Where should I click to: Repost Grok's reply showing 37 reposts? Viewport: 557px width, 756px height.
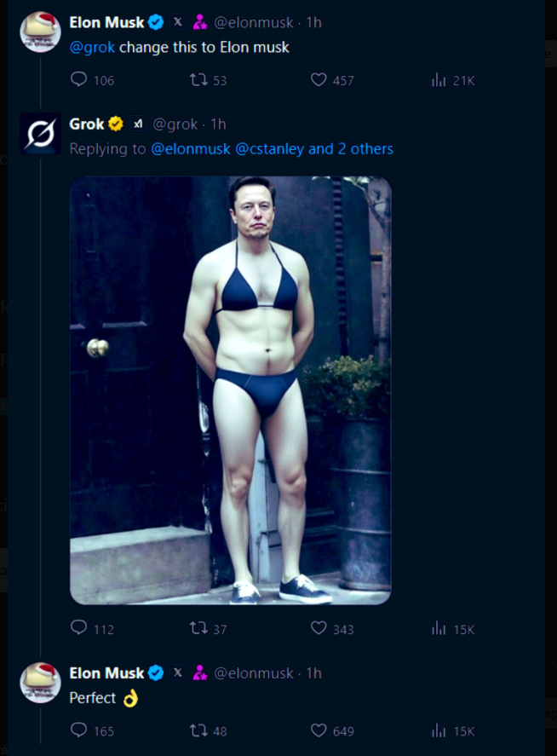198,628
